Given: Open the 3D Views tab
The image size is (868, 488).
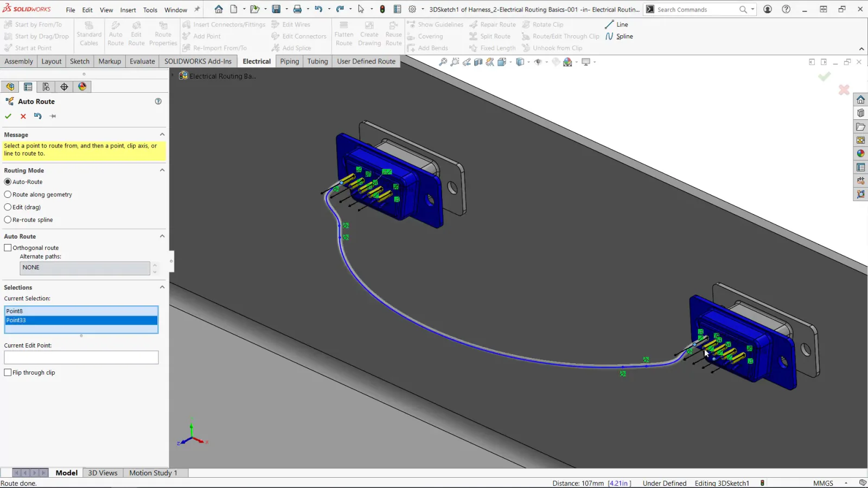Looking at the screenshot, I should pyautogui.click(x=103, y=473).
